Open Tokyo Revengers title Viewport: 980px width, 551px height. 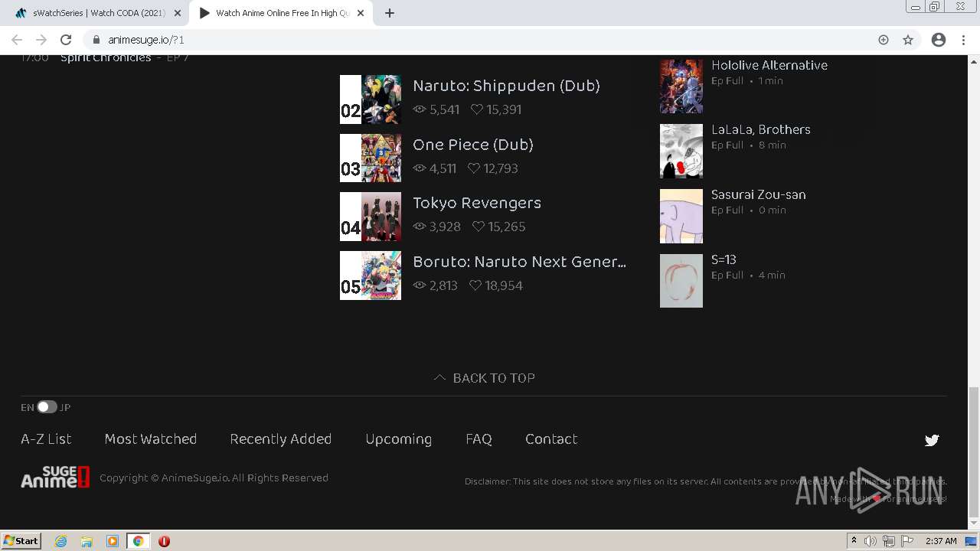coord(477,203)
